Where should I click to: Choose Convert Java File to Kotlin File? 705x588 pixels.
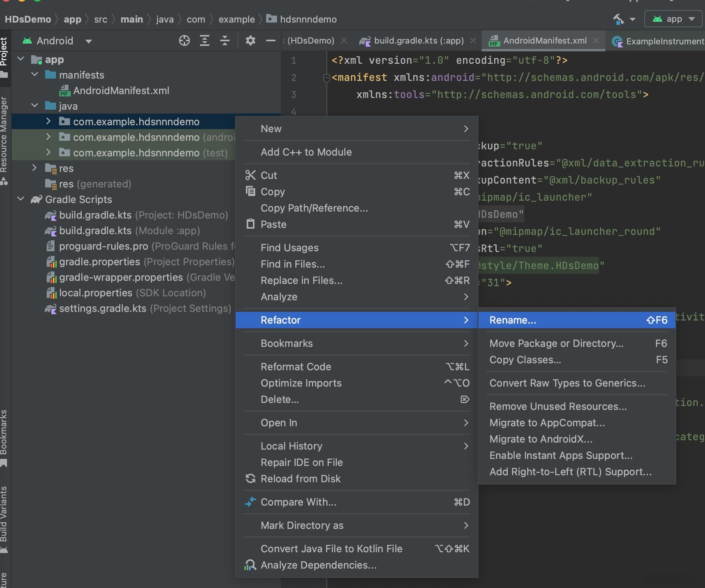click(356, 548)
